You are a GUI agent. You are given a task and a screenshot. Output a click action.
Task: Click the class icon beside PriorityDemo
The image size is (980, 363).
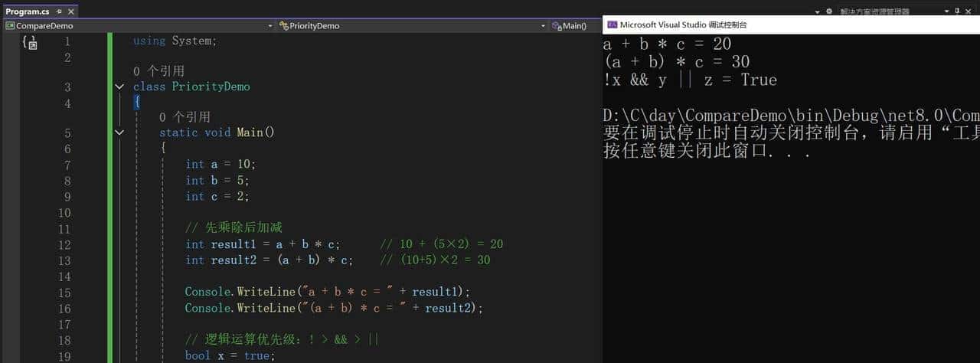[283, 26]
